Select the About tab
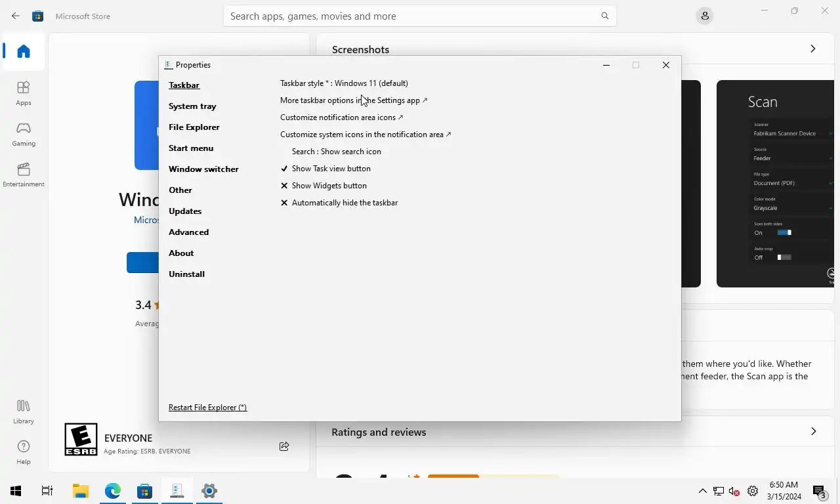 click(x=181, y=253)
